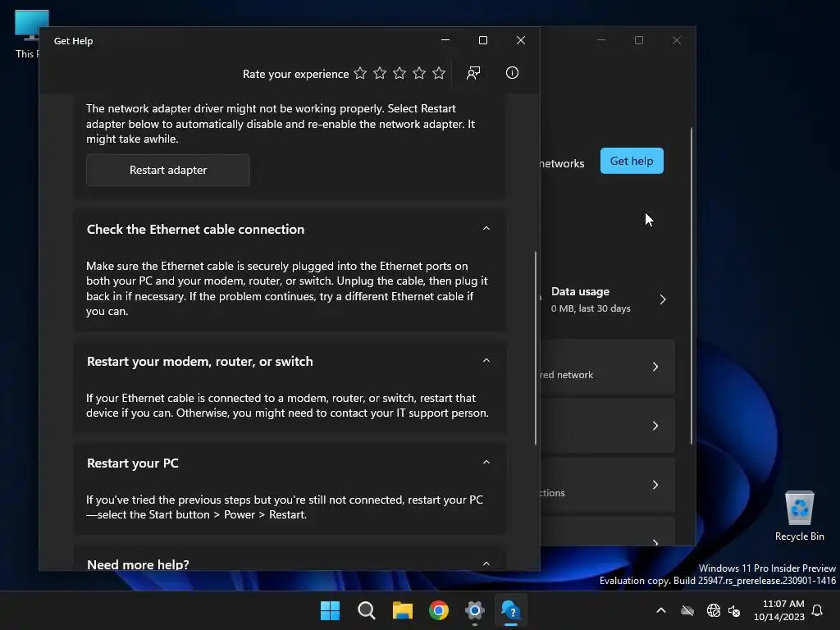Open the 'ctions' row chevron in Settings

[655, 485]
